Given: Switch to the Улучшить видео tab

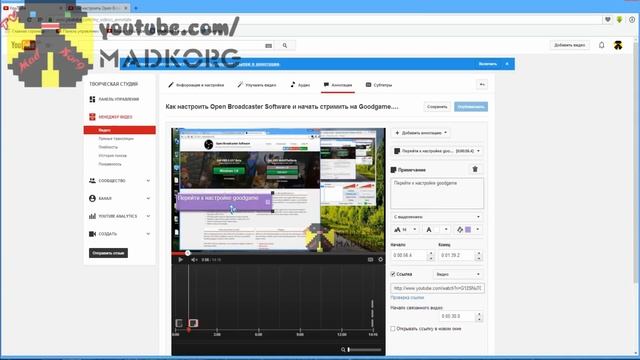Looking at the screenshot, I should coord(257,85).
